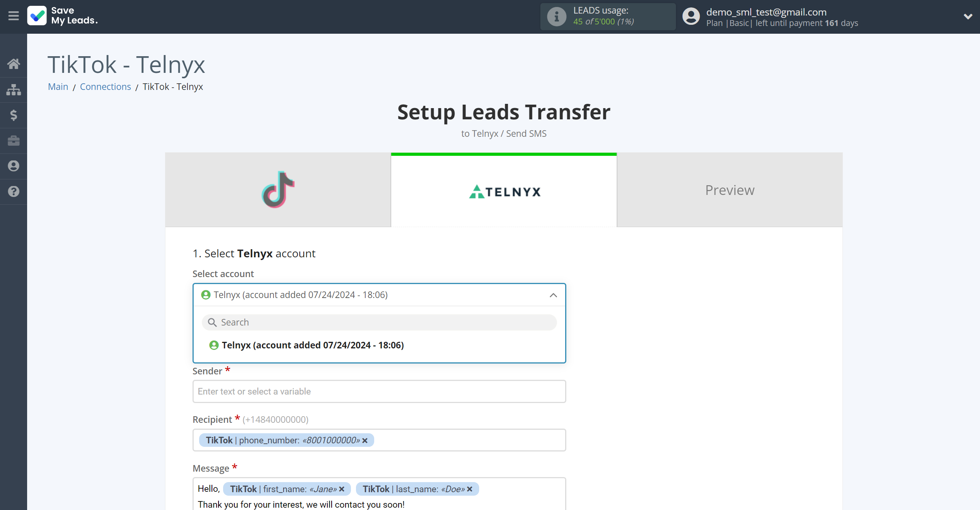This screenshot has width=980, height=510.
Task: Click the Connections breadcrumb link
Action: [106, 86]
